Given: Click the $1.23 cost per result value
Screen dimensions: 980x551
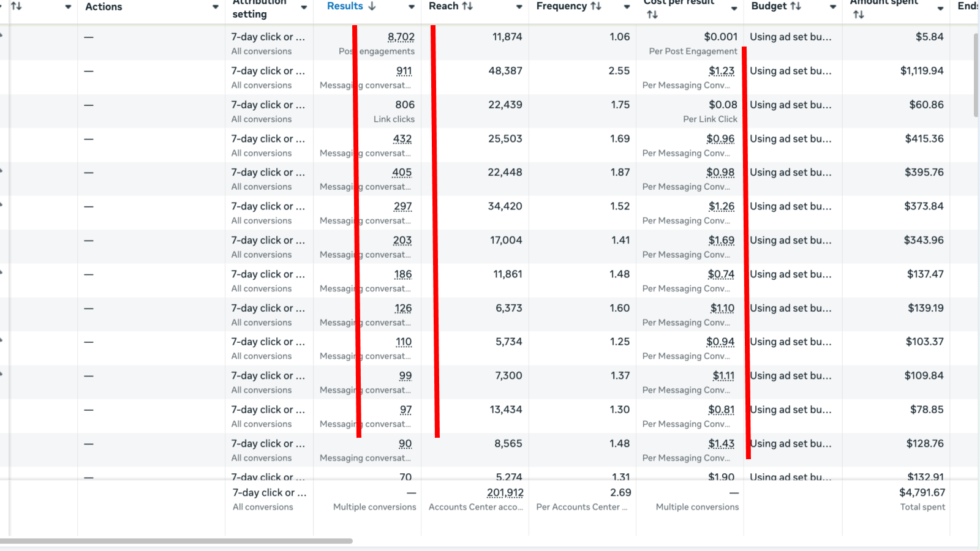Looking at the screenshot, I should [721, 71].
